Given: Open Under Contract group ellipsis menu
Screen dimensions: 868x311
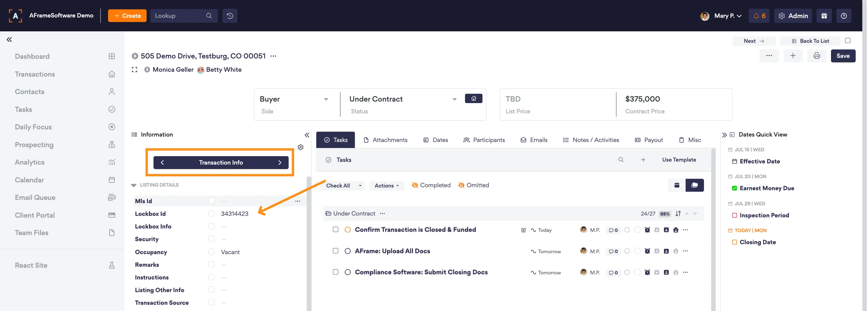Looking at the screenshot, I should 382,214.
